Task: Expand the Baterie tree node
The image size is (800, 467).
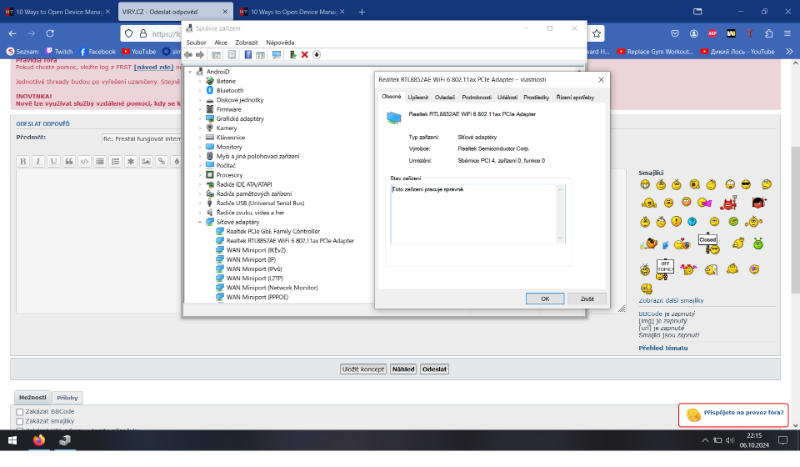Action: point(200,81)
